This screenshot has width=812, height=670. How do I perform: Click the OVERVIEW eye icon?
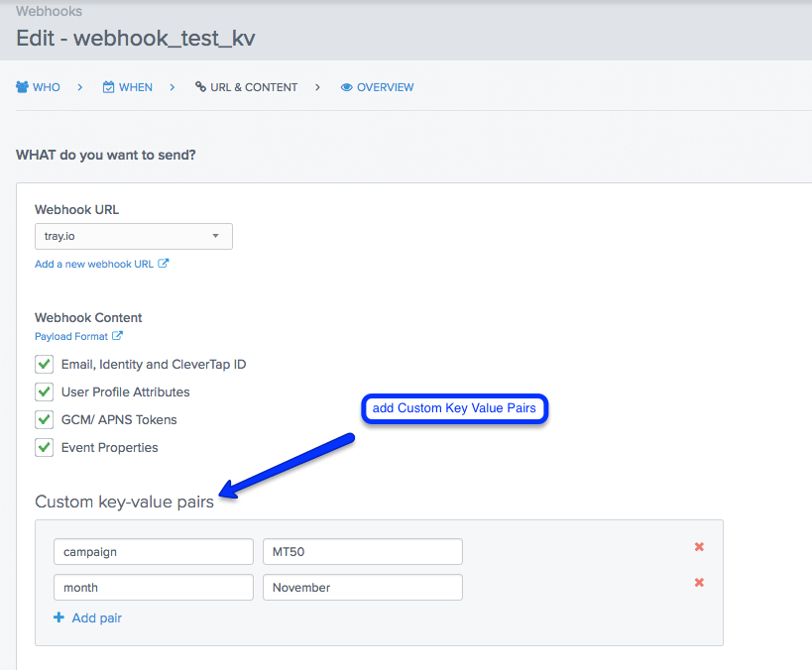[346, 87]
